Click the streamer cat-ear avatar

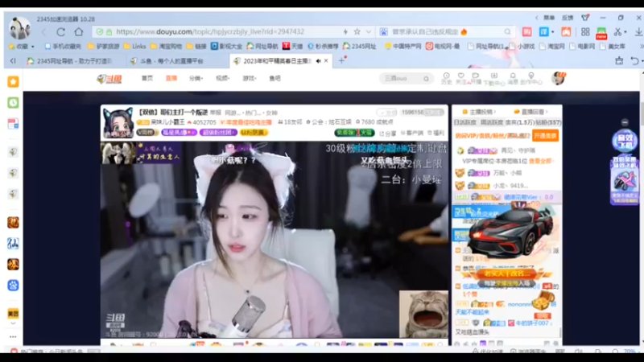click(118, 122)
